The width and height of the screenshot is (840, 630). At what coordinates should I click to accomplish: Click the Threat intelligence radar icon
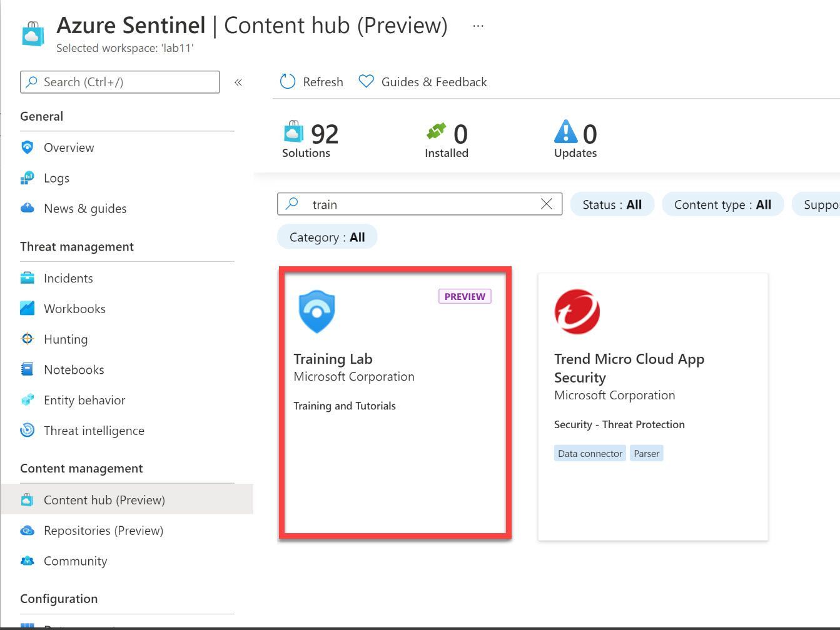(27, 431)
